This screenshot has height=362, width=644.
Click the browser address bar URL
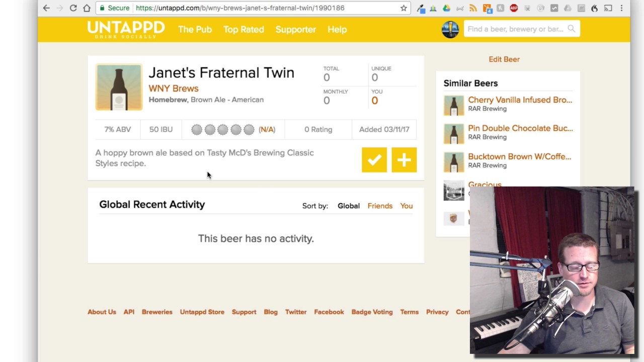point(240,8)
